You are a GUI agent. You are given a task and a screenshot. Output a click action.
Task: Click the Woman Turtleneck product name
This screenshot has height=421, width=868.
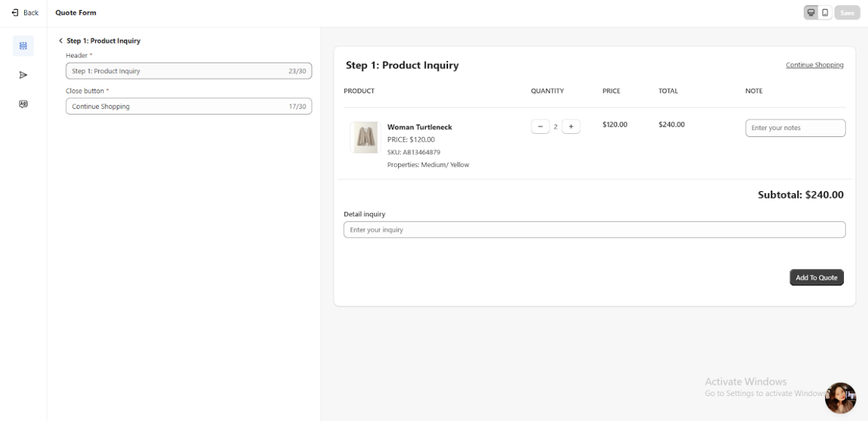point(419,127)
